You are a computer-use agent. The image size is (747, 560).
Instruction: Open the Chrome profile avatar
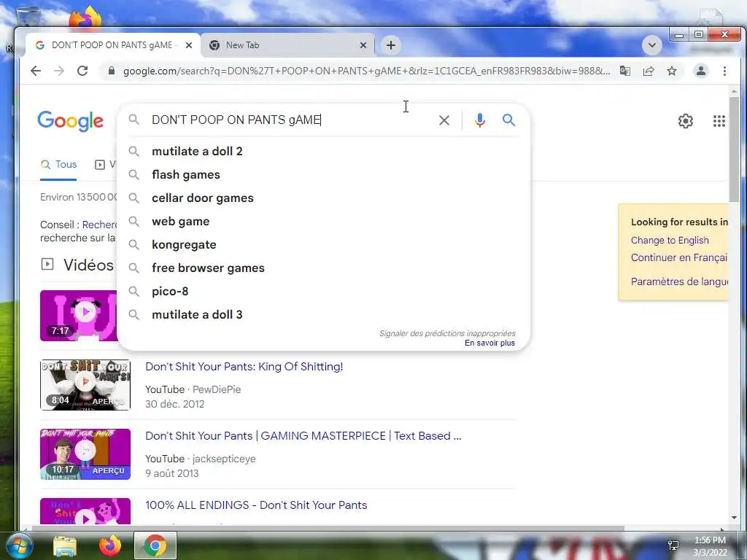pyautogui.click(x=701, y=71)
